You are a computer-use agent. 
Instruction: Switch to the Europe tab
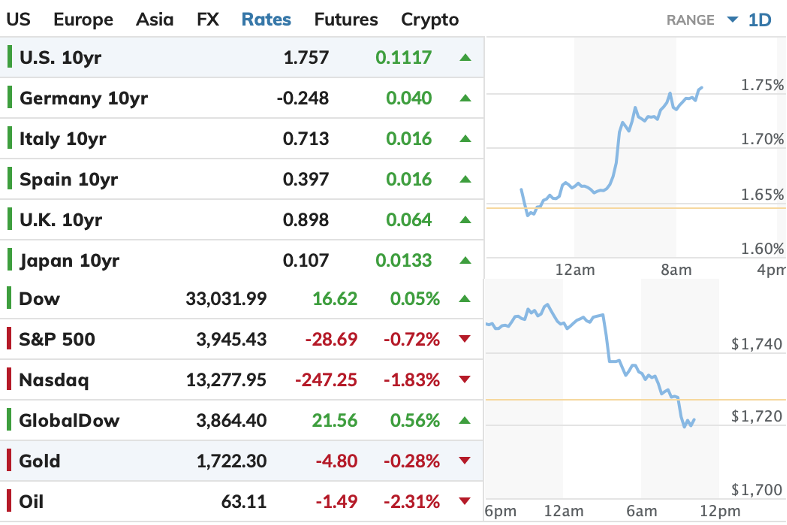click(x=83, y=20)
